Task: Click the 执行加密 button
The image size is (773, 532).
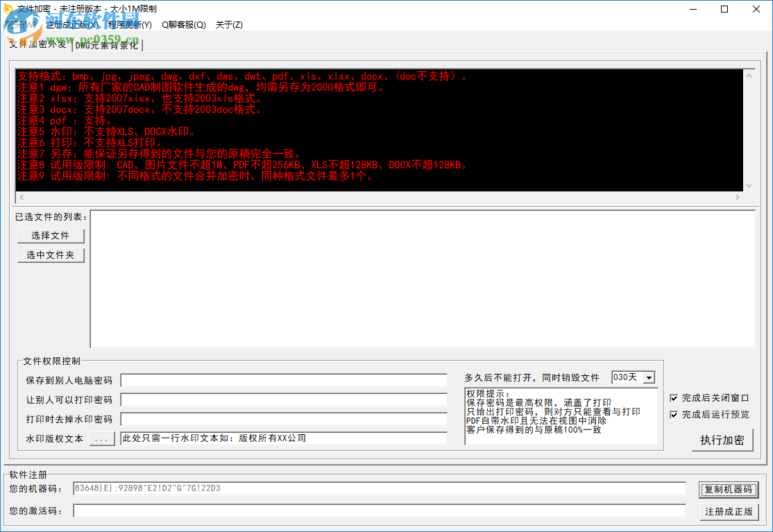Action: pos(722,440)
